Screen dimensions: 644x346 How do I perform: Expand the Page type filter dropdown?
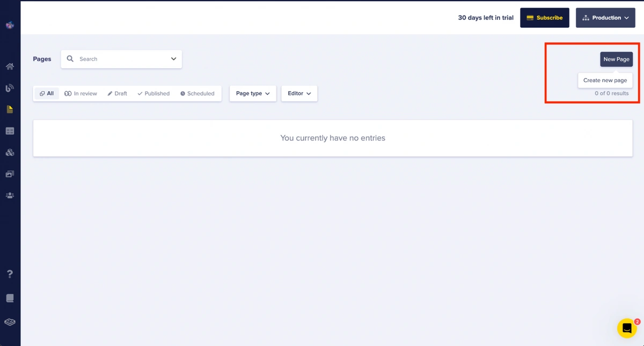[x=253, y=93]
